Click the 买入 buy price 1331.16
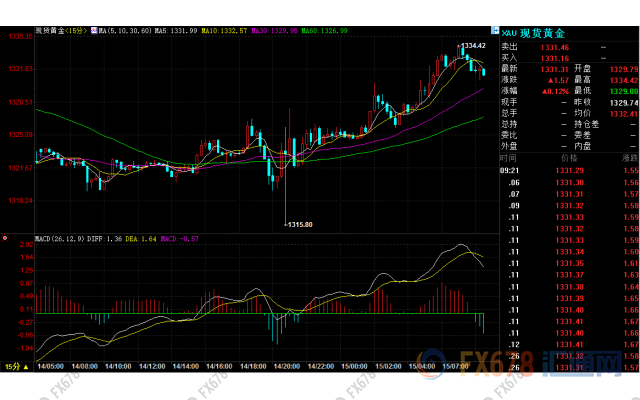 (555, 58)
